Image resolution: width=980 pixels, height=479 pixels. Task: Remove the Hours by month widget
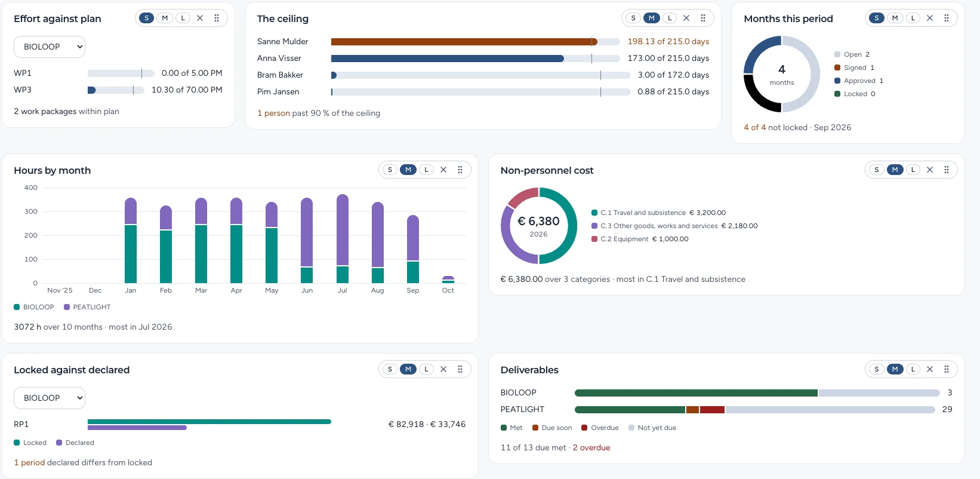point(443,170)
